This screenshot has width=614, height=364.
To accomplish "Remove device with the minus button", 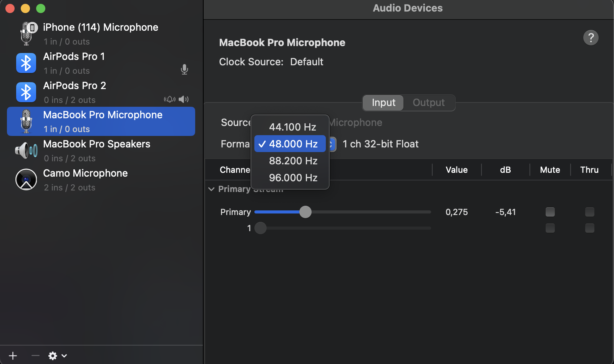I will pyautogui.click(x=35, y=356).
